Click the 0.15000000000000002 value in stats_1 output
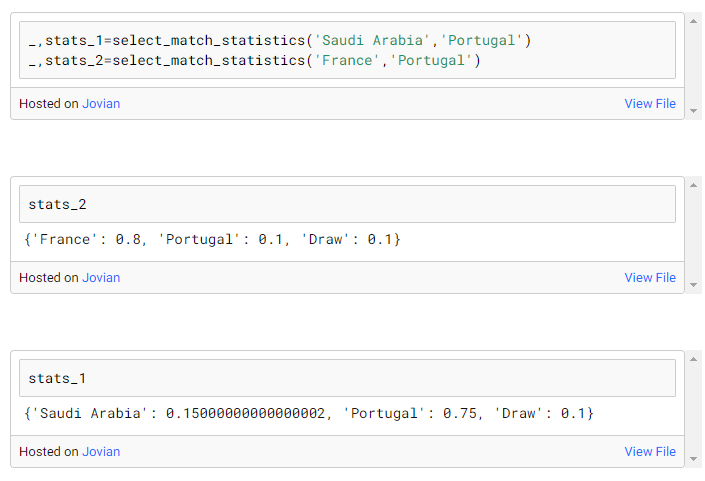The width and height of the screenshot is (705, 481). point(245,413)
